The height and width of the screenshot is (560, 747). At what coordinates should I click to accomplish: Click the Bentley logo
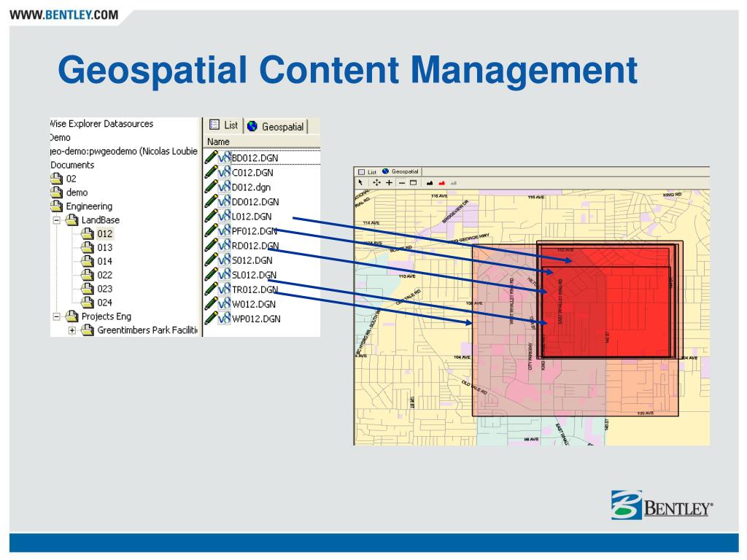click(x=662, y=505)
